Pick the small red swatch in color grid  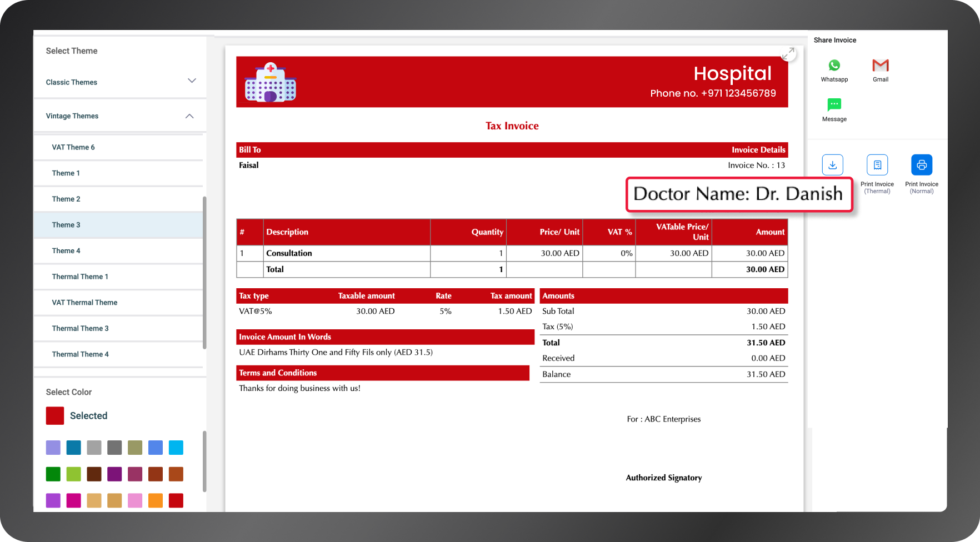(176, 500)
